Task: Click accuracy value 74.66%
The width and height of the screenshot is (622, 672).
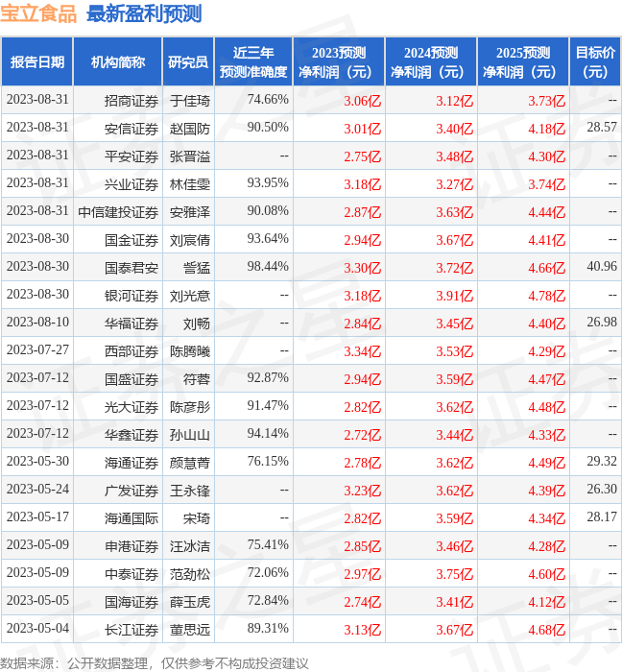Action: click(268, 100)
